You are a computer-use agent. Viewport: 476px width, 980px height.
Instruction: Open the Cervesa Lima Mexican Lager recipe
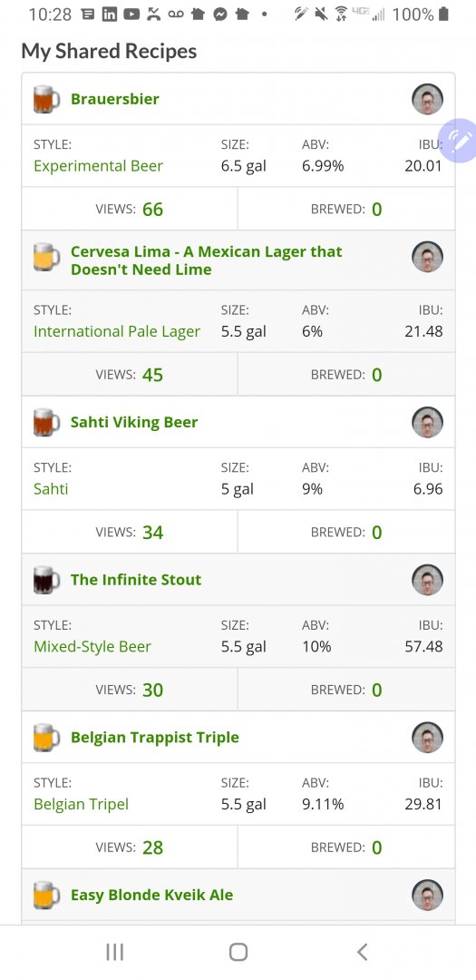206,260
